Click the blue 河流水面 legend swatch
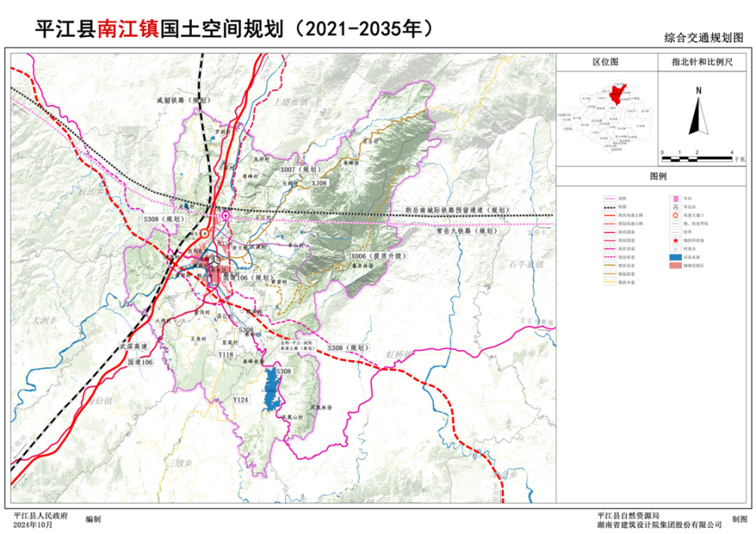 point(674,258)
